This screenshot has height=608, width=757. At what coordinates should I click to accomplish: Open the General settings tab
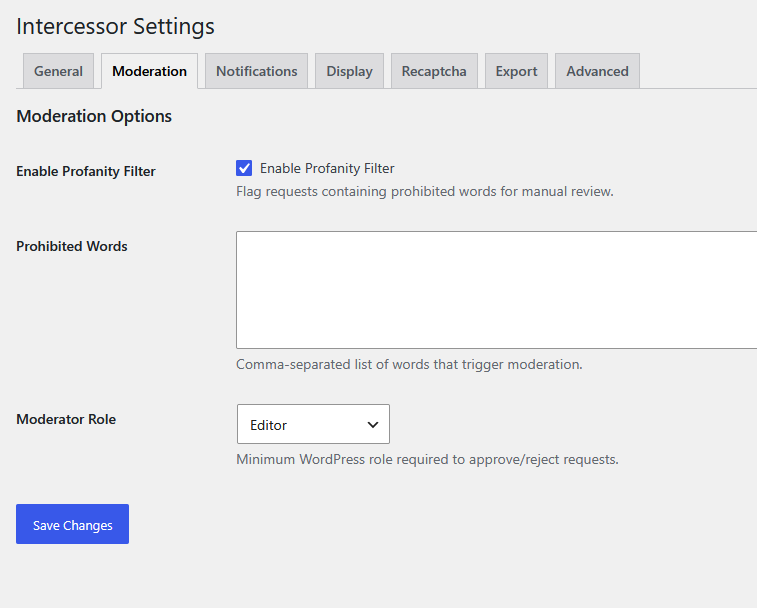[58, 71]
